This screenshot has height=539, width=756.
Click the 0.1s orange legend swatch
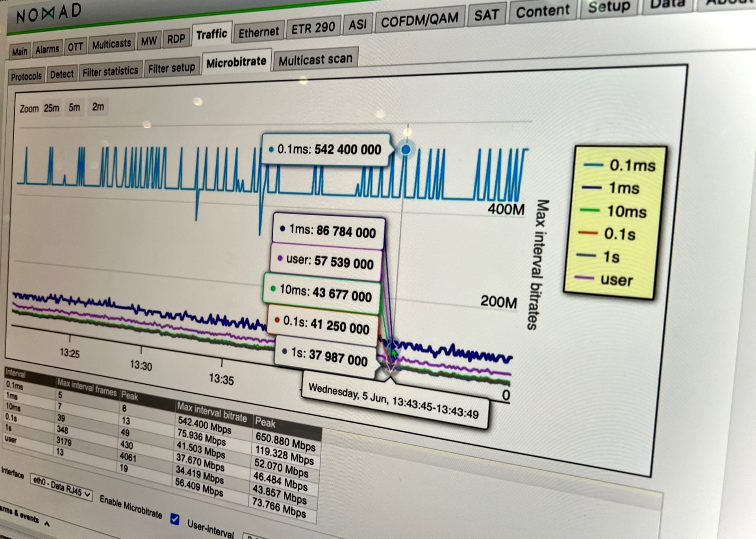click(x=589, y=233)
